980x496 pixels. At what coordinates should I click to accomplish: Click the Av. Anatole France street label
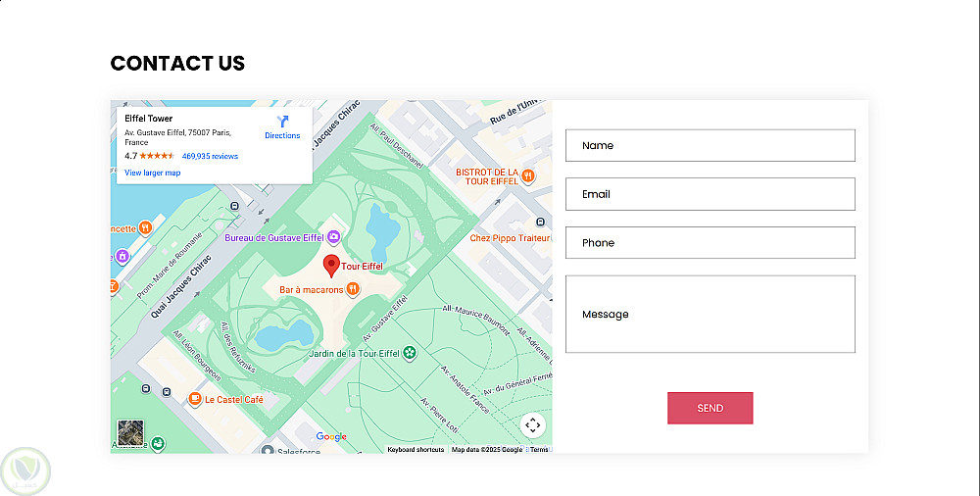[465, 390]
